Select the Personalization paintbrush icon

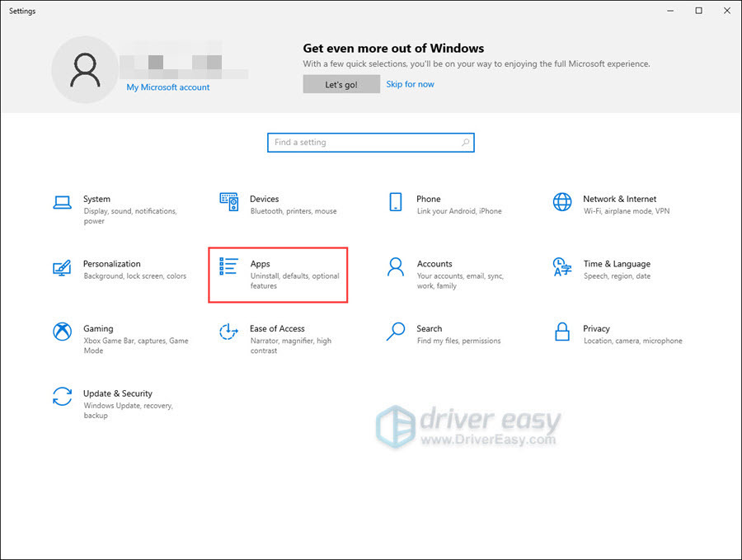(x=62, y=267)
